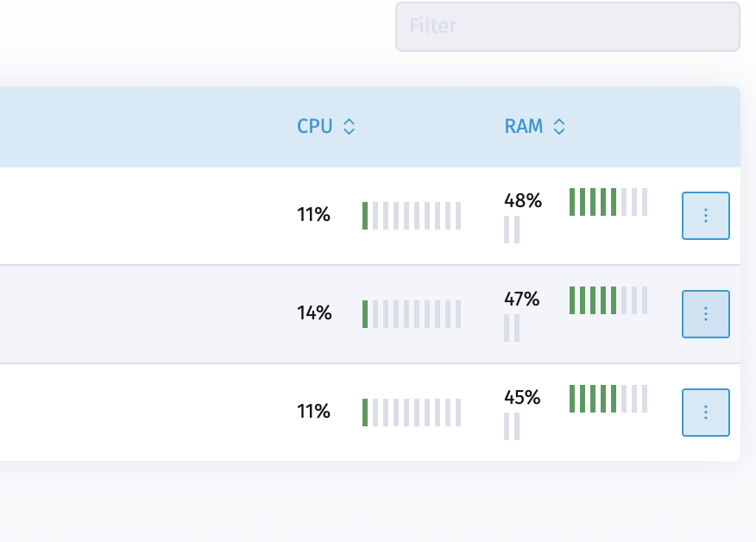
Task: Select the 48% RAM value
Action: tap(523, 200)
